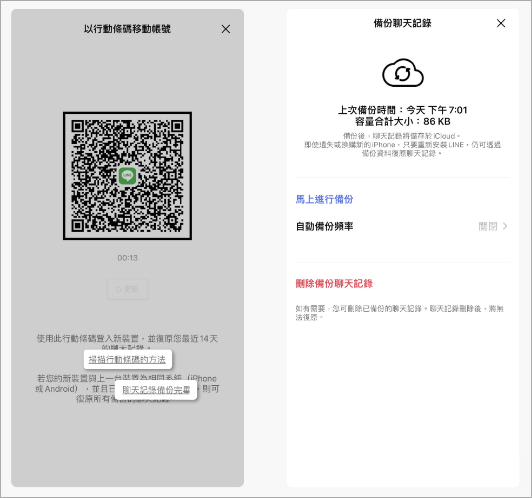532x498 pixels.
Task: Open the 聊天記錄備份完畢 link
Action: 156,390
